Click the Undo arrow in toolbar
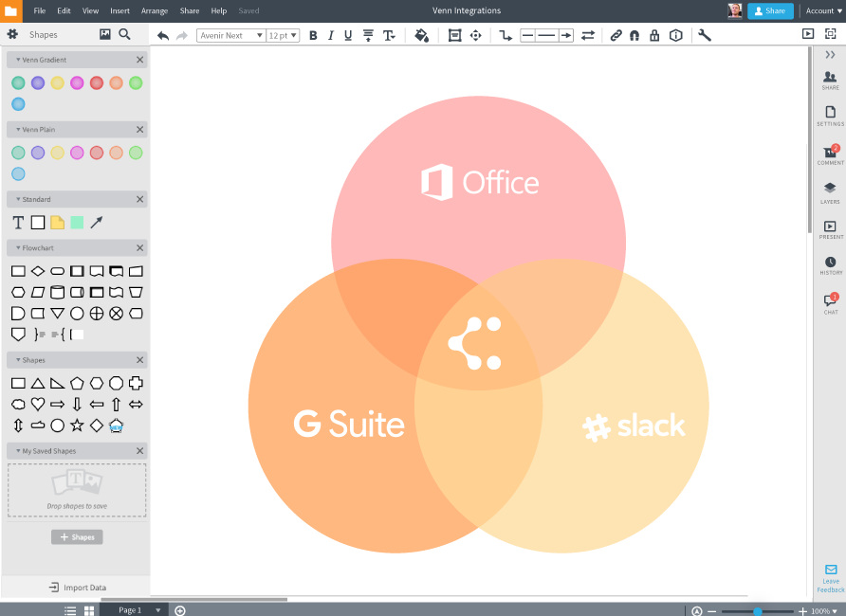846x616 pixels. (x=163, y=36)
